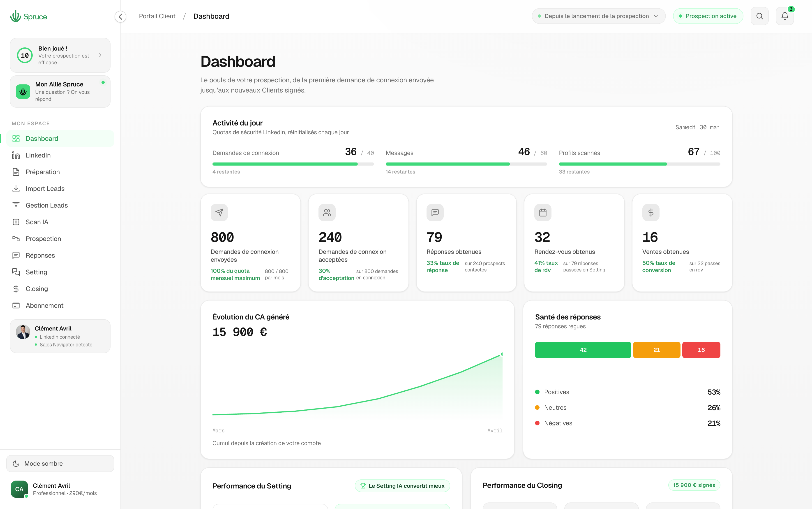
Task: Click the 'Samedi 30 mai' date label
Action: [698, 127]
